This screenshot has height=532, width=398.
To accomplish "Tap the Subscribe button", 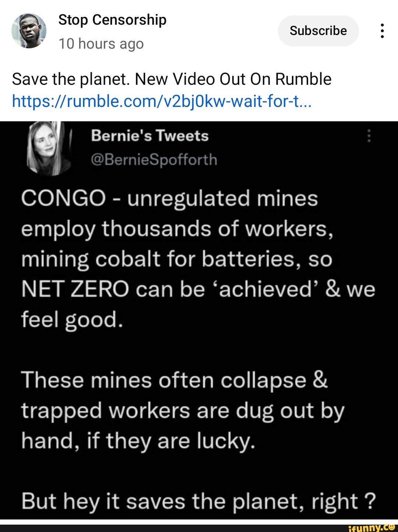I will pos(318,31).
